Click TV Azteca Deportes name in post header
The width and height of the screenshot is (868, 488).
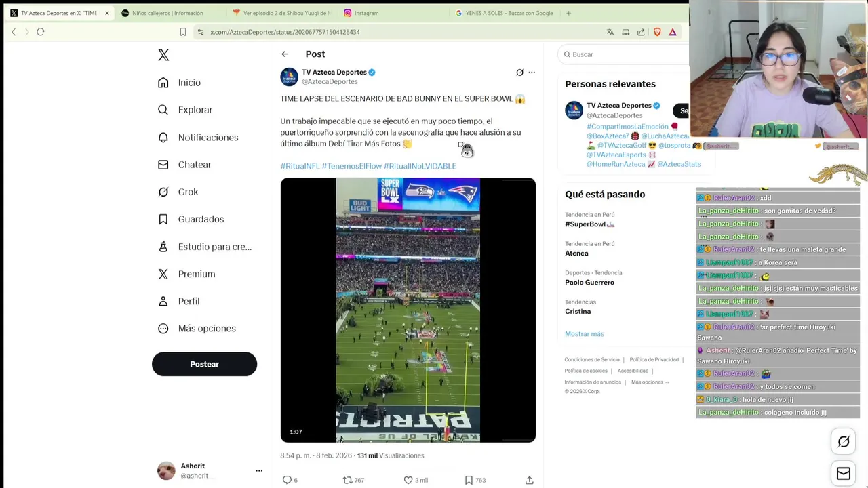click(334, 72)
